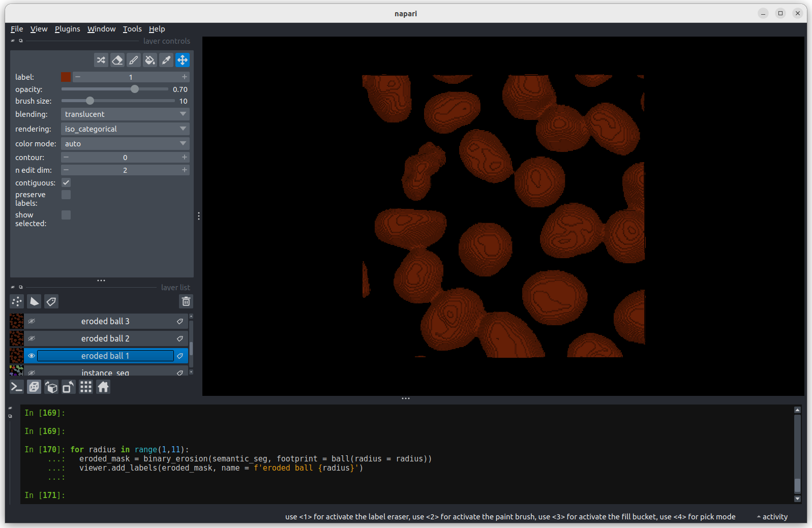The image size is (812, 528).
Task: Click the layer list scrollbar
Action: pos(191,349)
